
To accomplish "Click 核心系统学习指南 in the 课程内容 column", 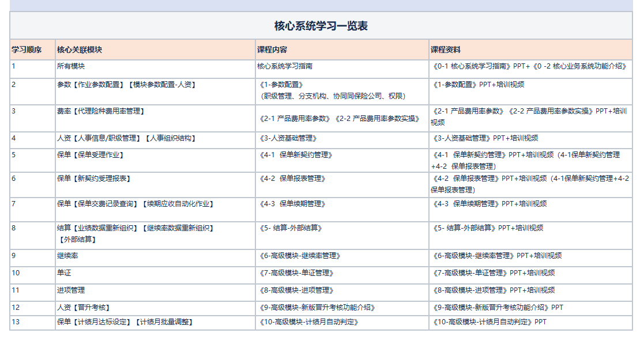I will click(285, 66).
